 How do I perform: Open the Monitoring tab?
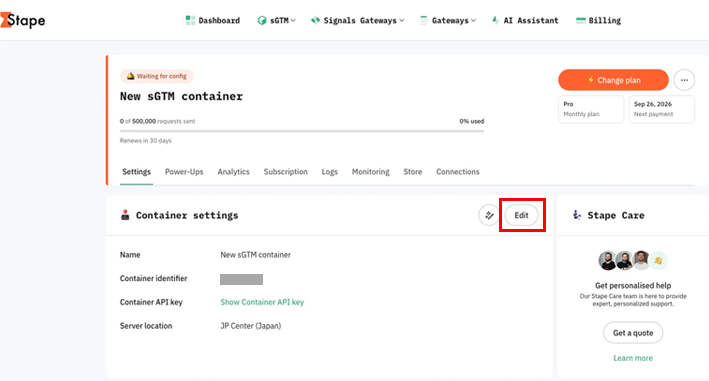(370, 172)
